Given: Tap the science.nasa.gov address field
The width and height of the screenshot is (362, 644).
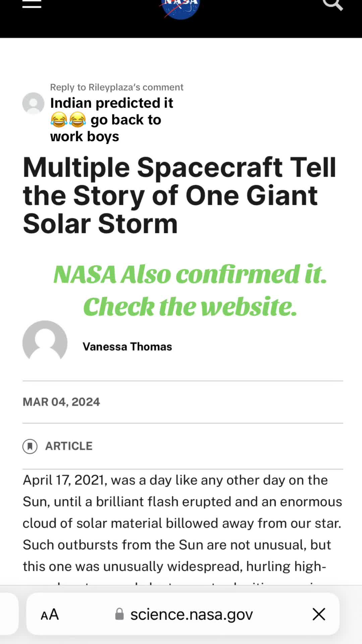Looking at the screenshot, I should tap(183, 614).
